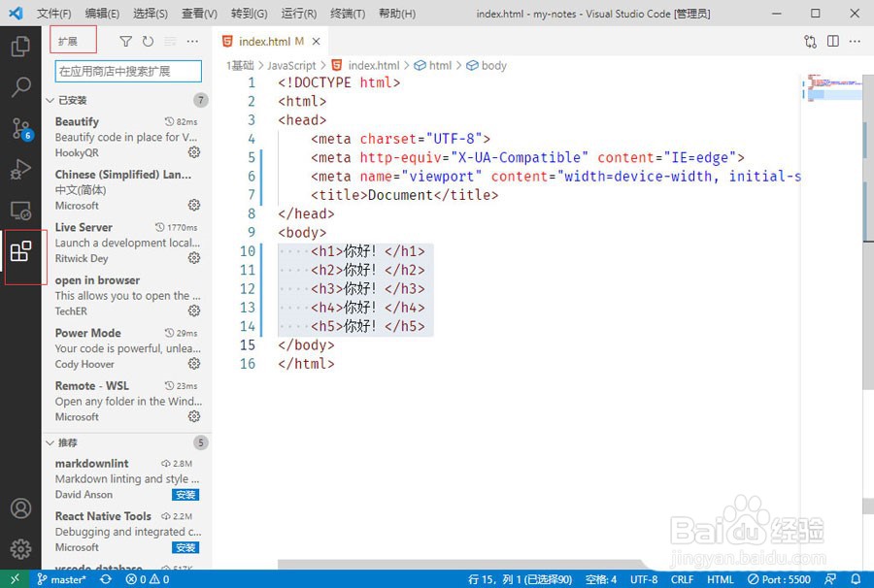
Task: Open notifications bell in status bar
Action: click(856, 579)
